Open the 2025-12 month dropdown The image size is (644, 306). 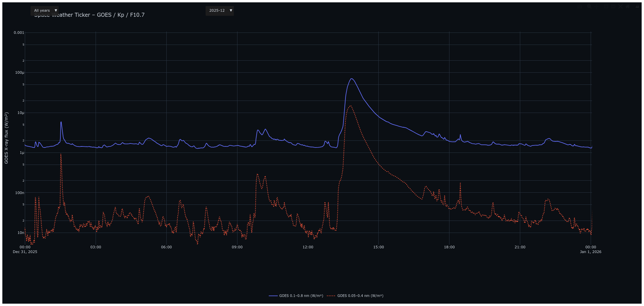(220, 11)
